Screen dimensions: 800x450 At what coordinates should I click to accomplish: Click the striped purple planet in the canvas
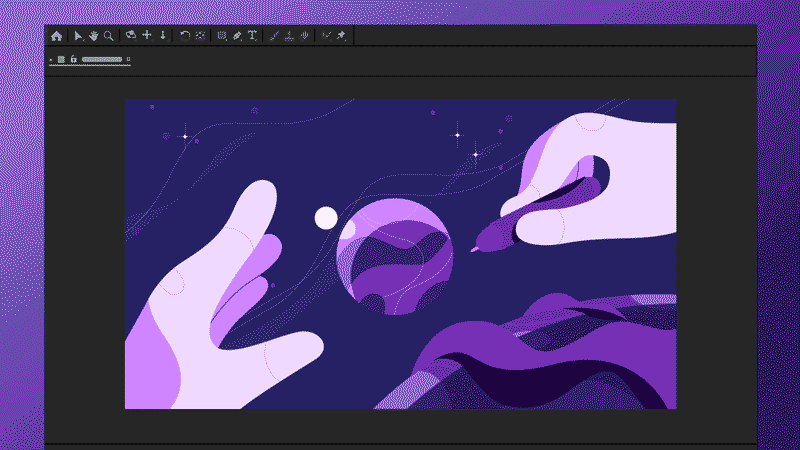point(388,256)
